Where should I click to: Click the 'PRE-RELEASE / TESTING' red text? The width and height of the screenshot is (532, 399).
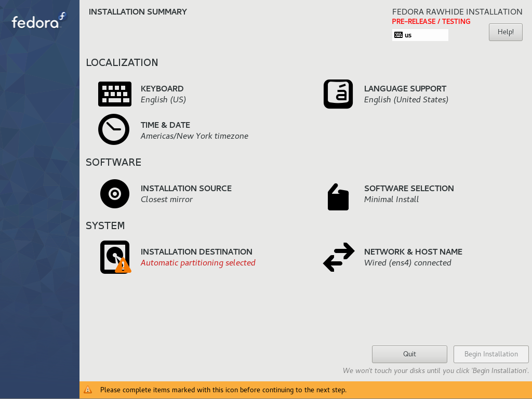431,21
